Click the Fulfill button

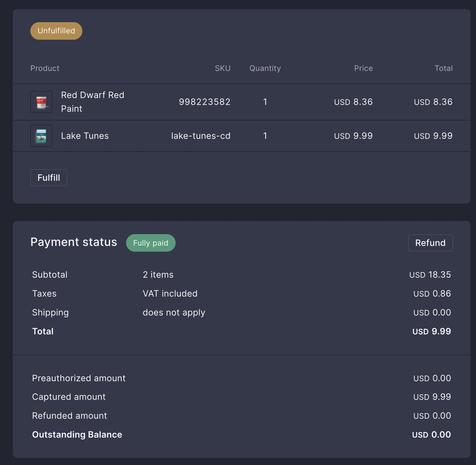(x=49, y=177)
